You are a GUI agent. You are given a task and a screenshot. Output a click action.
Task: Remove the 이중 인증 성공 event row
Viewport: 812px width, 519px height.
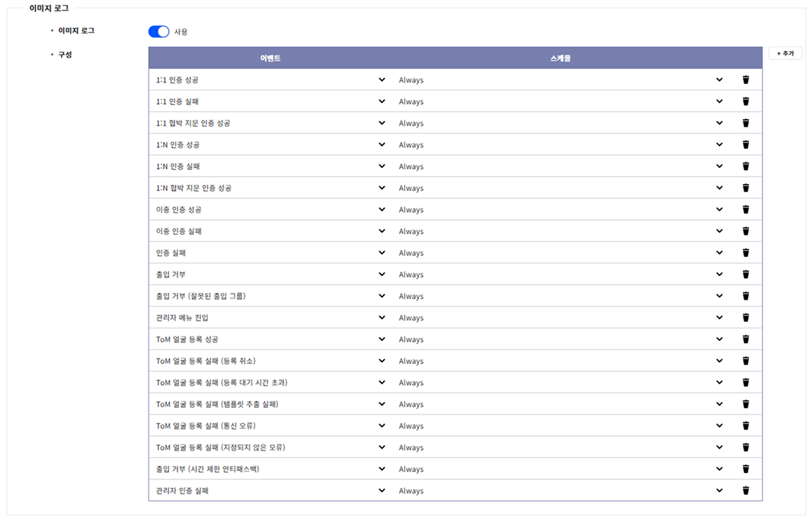point(746,210)
